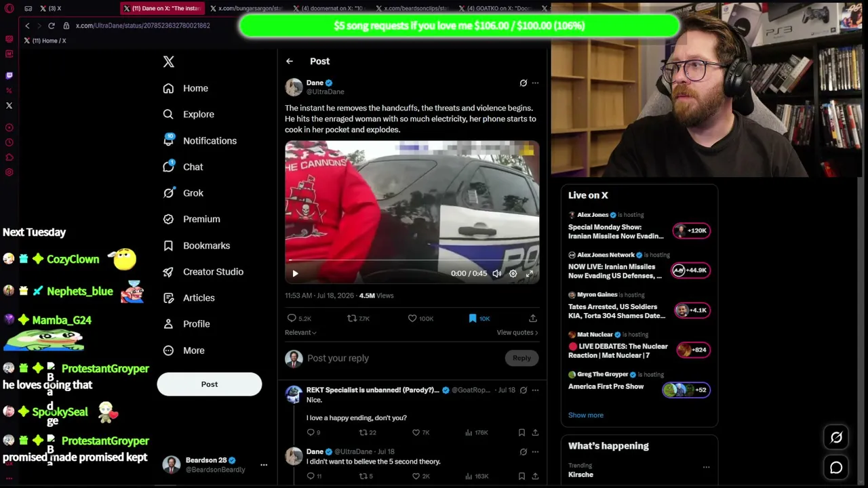Go back using the Post header arrow
The width and height of the screenshot is (868, 488).
point(290,61)
